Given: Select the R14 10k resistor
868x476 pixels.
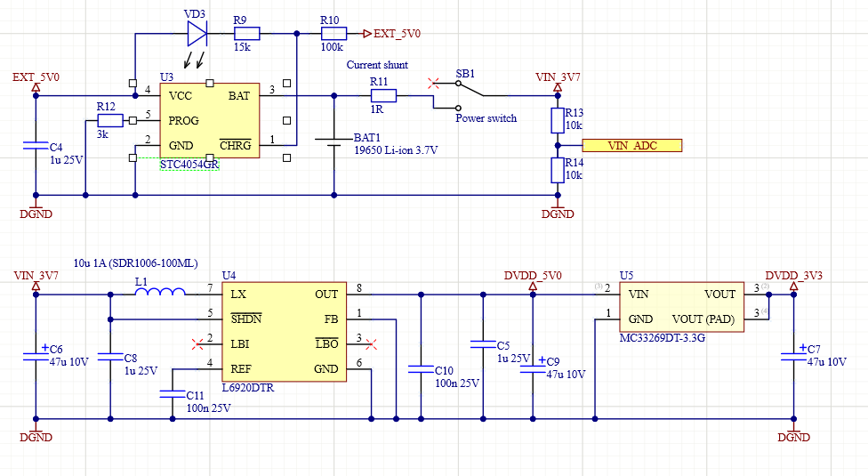Looking at the screenshot, I should coord(558,171).
